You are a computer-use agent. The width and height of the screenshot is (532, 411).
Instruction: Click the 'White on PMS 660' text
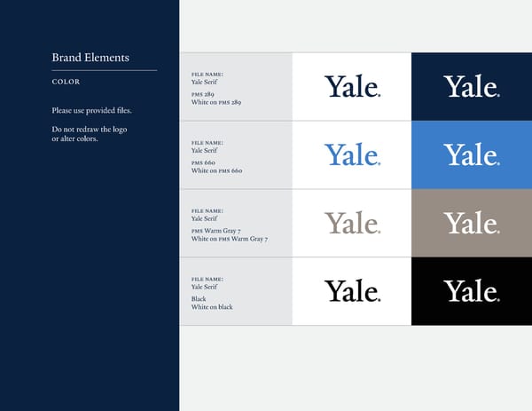216,170
